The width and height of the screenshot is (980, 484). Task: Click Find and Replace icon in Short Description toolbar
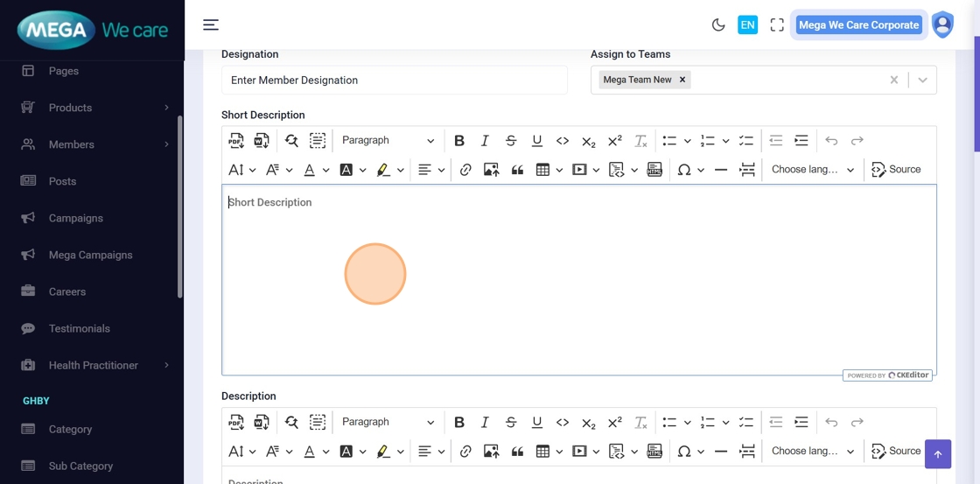(291, 141)
